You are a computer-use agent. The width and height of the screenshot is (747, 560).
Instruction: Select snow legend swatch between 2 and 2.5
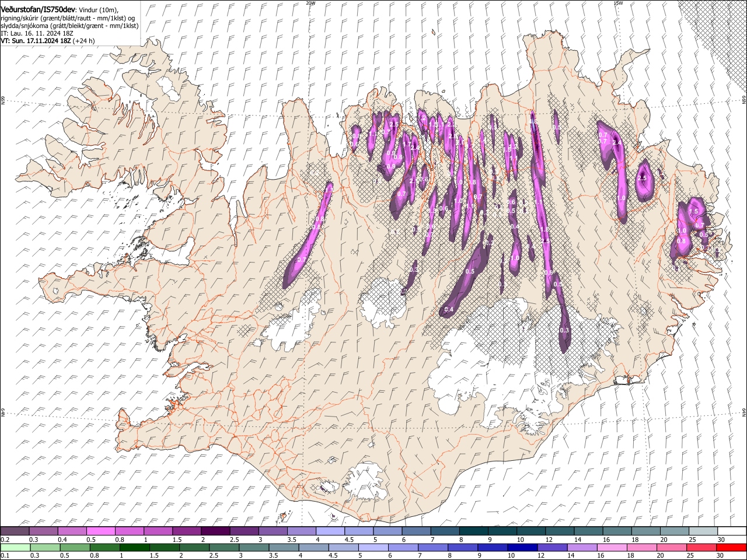point(215,531)
